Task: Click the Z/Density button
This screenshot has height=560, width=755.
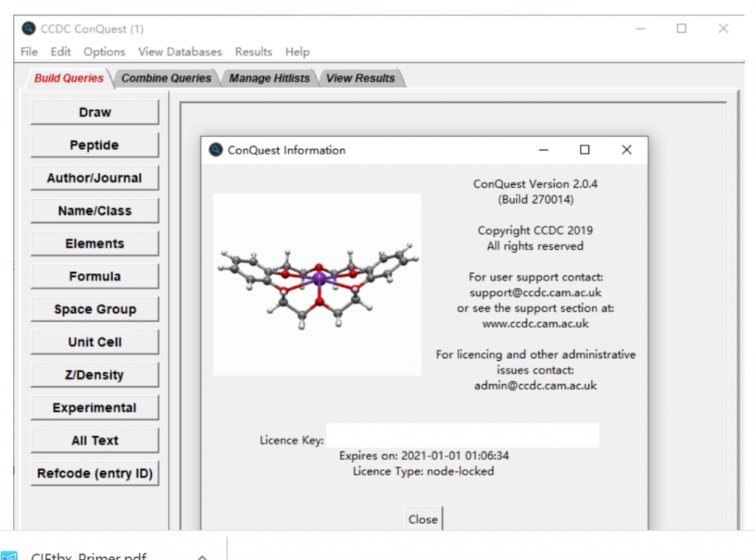Action: [95, 375]
